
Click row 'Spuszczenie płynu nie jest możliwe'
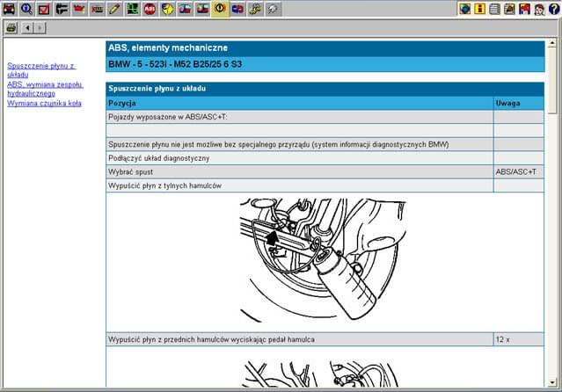click(300, 144)
